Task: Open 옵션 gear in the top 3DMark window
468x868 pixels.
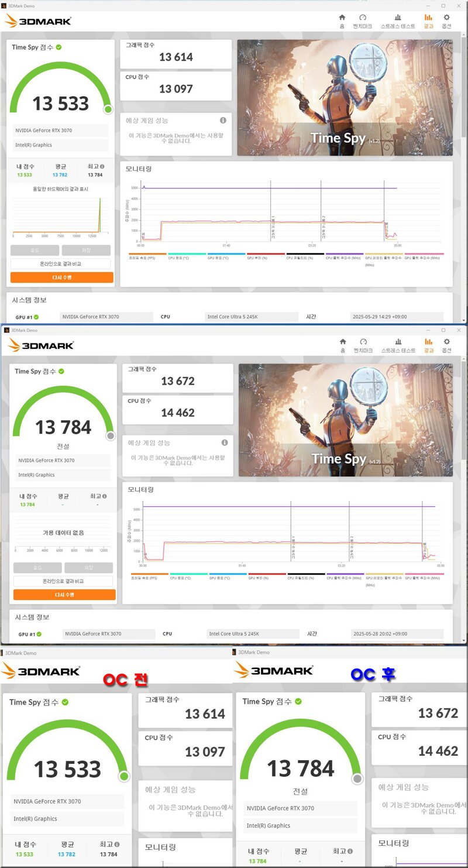Action: pyautogui.click(x=446, y=21)
